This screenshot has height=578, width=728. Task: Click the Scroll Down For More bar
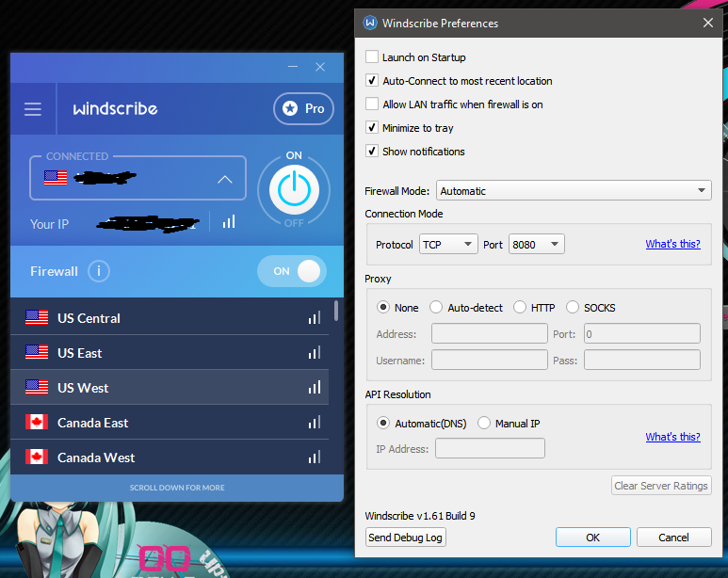tap(177, 488)
